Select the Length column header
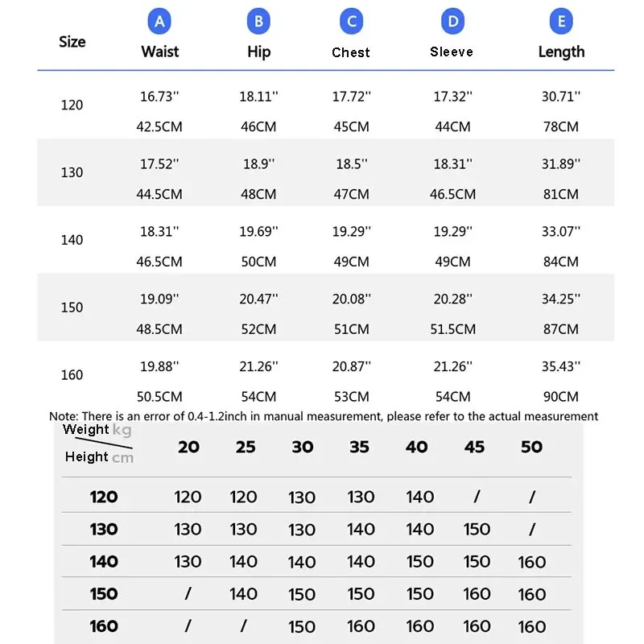 click(x=561, y=52)
